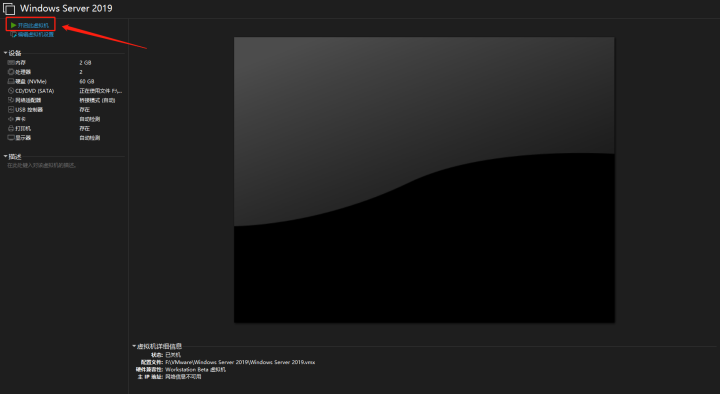
Task: Click the 自动检测 value in 显示器 row
Action: tap(90, 138)
